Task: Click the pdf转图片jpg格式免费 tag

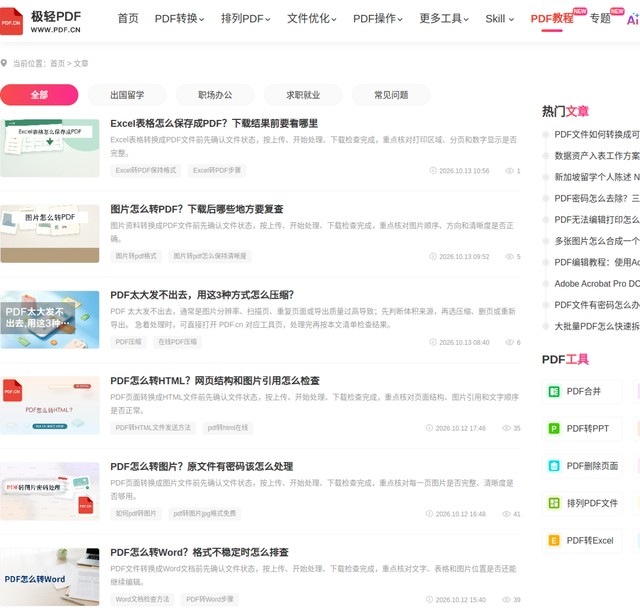Action: 204,513
